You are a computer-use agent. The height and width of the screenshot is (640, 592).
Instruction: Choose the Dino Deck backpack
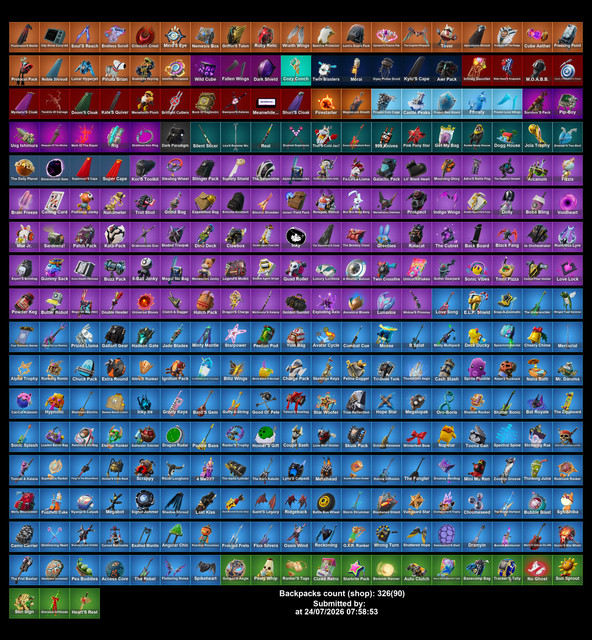[205, 237]
